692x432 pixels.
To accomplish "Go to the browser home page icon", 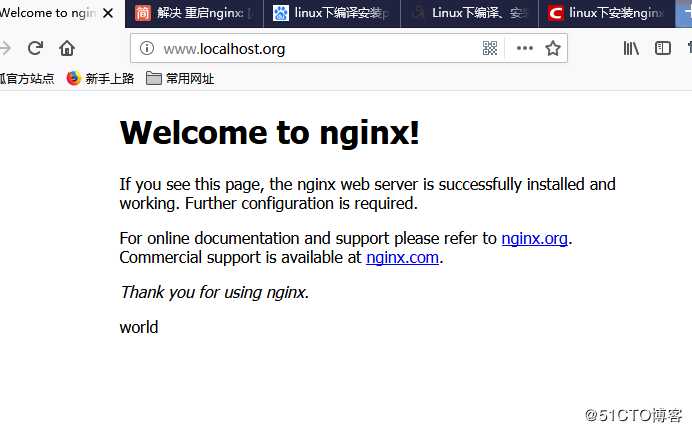I will tap(67, 48).
